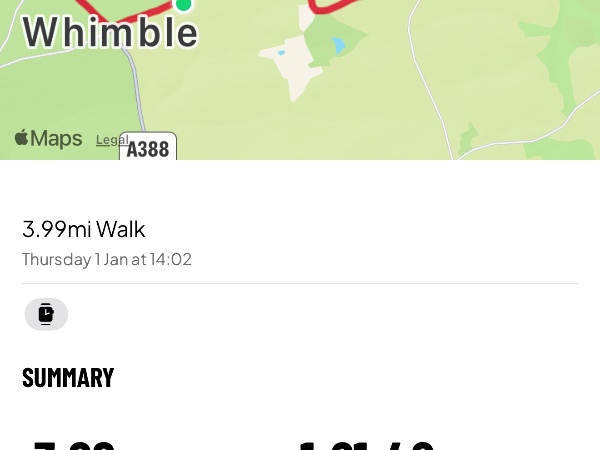Image resolution: width=600 pixels, height=450 pixels.
Task: Click the grey road above the A388 badge
Action: (x=139, y=100)
